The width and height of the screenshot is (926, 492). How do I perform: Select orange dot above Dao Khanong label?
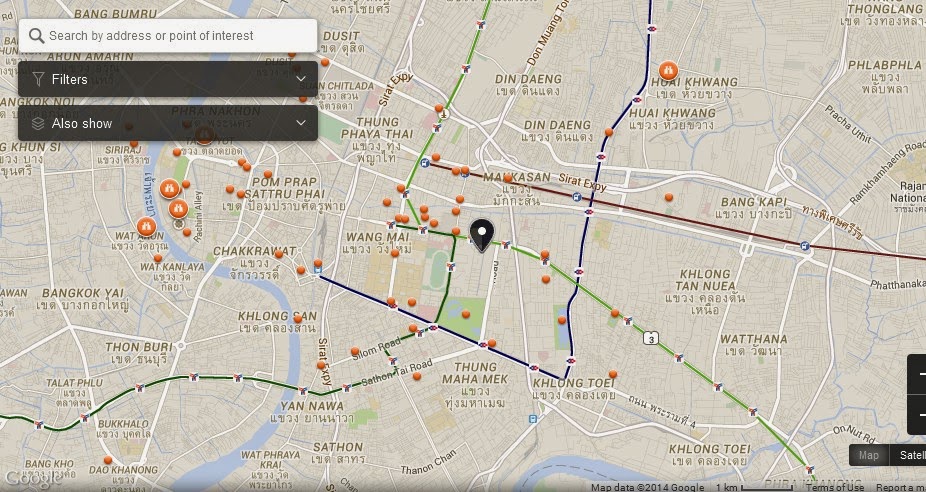pos(108,460)
